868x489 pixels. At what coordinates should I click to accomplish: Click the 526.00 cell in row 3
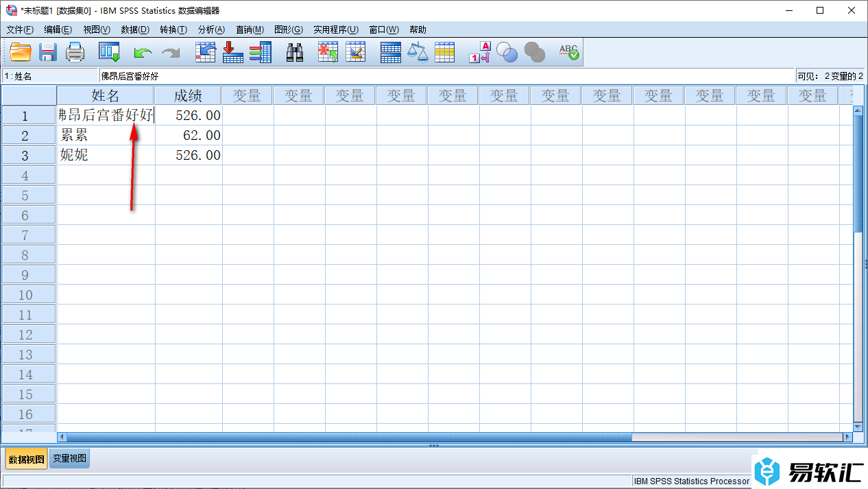click(189, 155)
